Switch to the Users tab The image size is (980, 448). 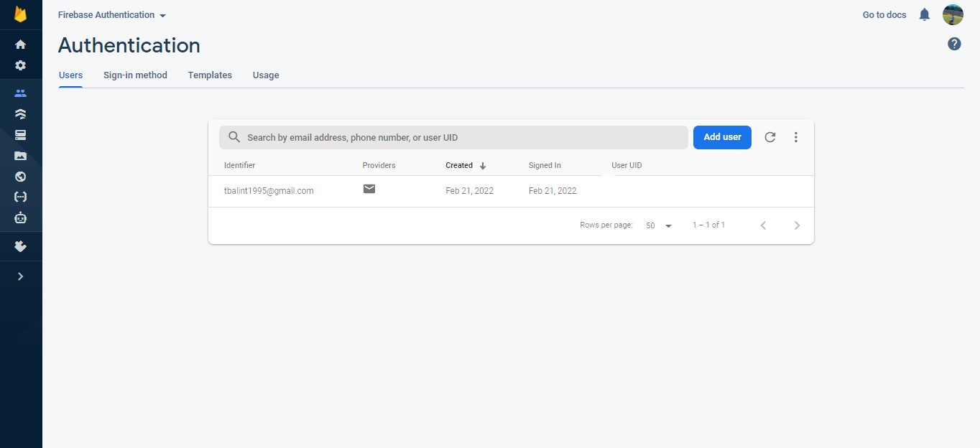tap(70, 75)
